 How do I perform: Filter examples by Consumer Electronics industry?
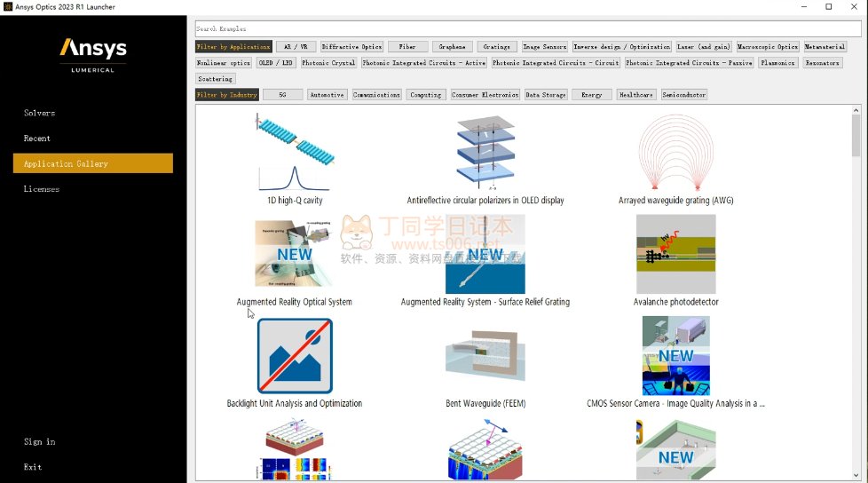(x=485, y=95)
